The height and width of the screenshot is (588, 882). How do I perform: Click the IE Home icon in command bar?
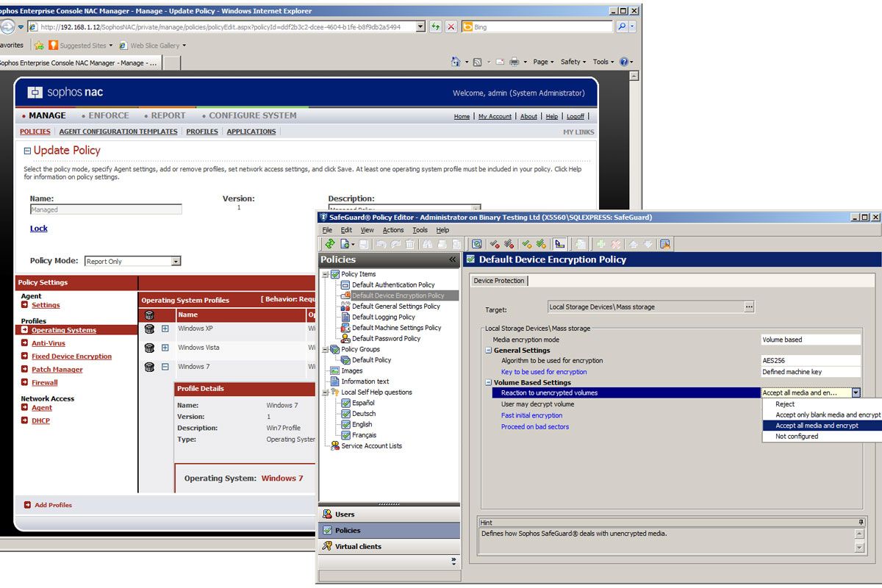point(456,62)
